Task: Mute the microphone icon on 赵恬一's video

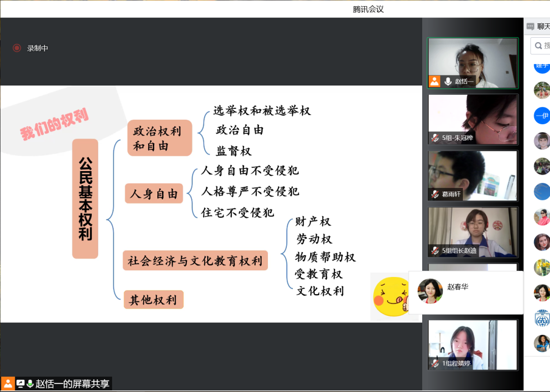Action: [x=448, y=81]
